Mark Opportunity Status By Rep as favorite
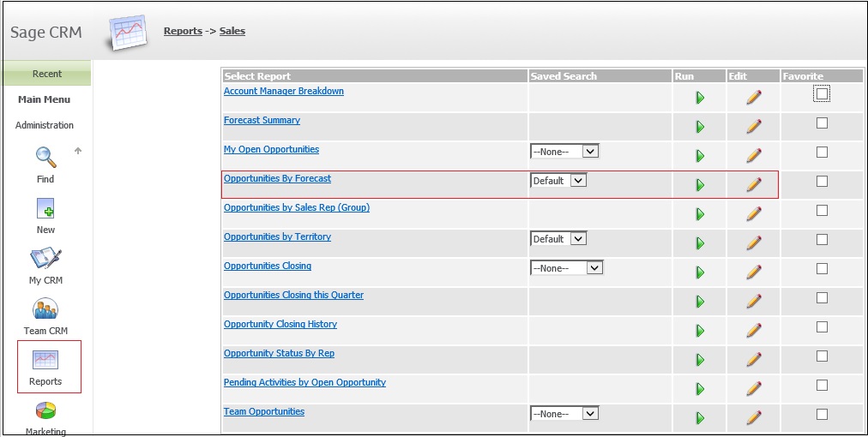868x437 pixels. click(822, 356)
